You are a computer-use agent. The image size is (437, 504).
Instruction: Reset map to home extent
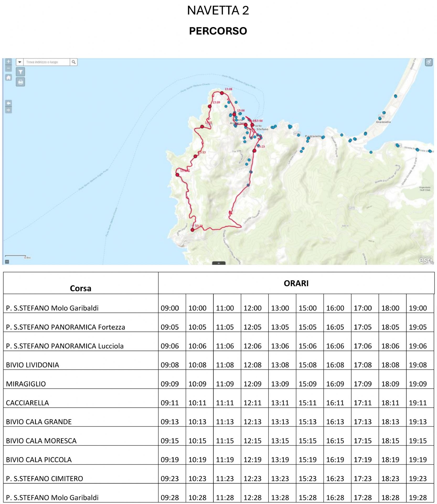tap(8, 77)
